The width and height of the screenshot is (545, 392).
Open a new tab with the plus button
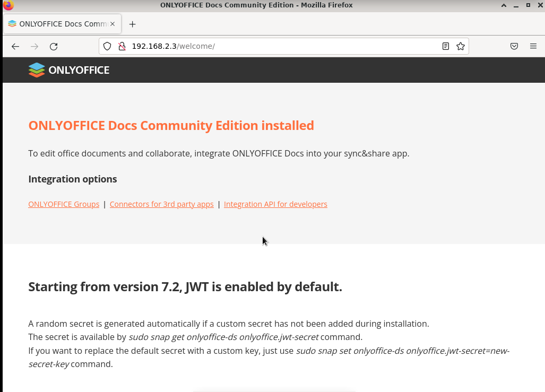(133, 24)
